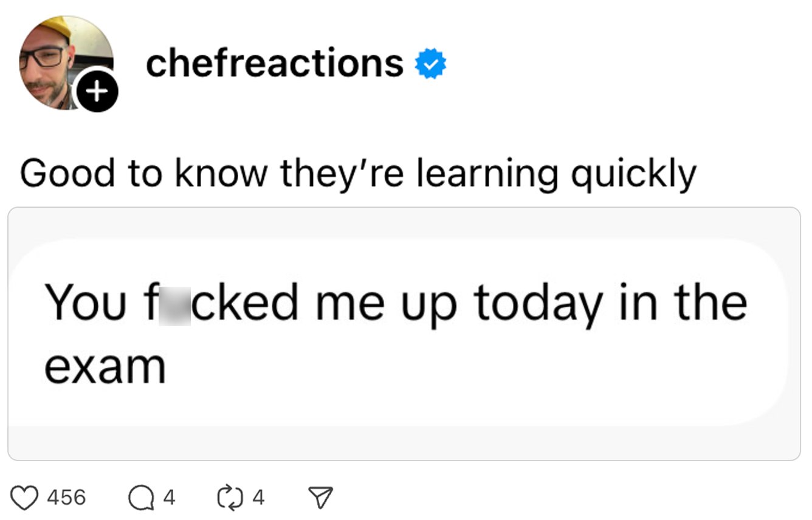The height and width of the screenshot is (520, 812).
Task: Click "You" at the start of the message
Action: [x=84, y=303]
